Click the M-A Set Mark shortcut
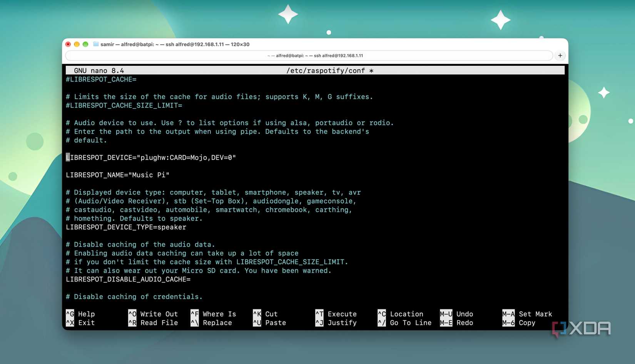The width and height of the screenshot is (635, 364). coord(528,314)
